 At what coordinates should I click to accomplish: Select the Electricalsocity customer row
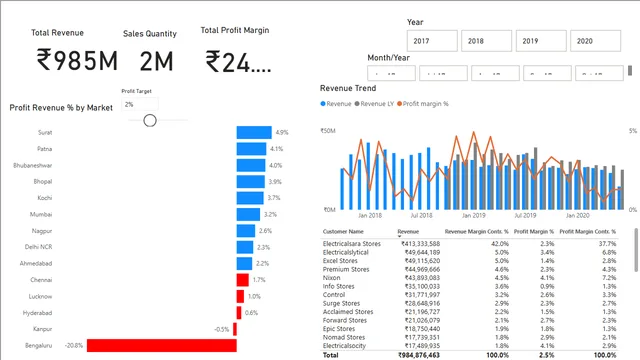469,346
